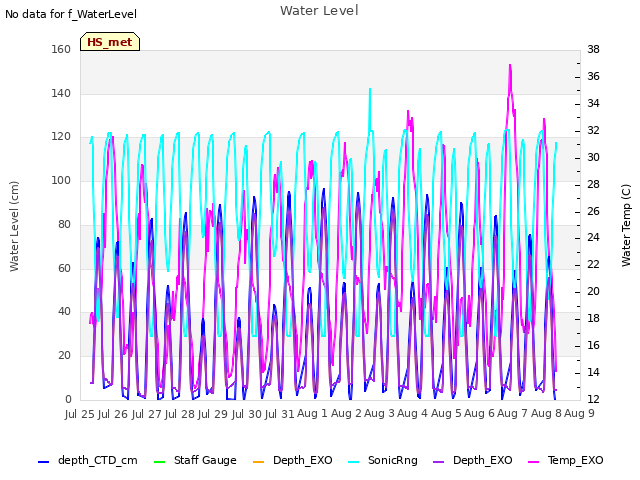Click the Aug 1 x-axis tick label
This screenshot has height=480, width=640.
click(312, 413)
